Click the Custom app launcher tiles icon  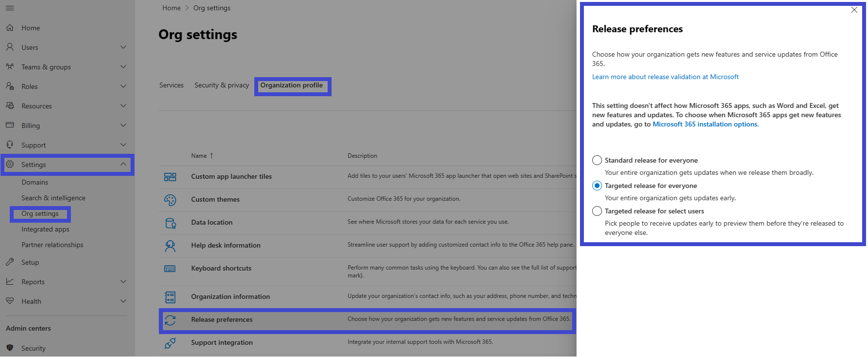pos(170,177)
